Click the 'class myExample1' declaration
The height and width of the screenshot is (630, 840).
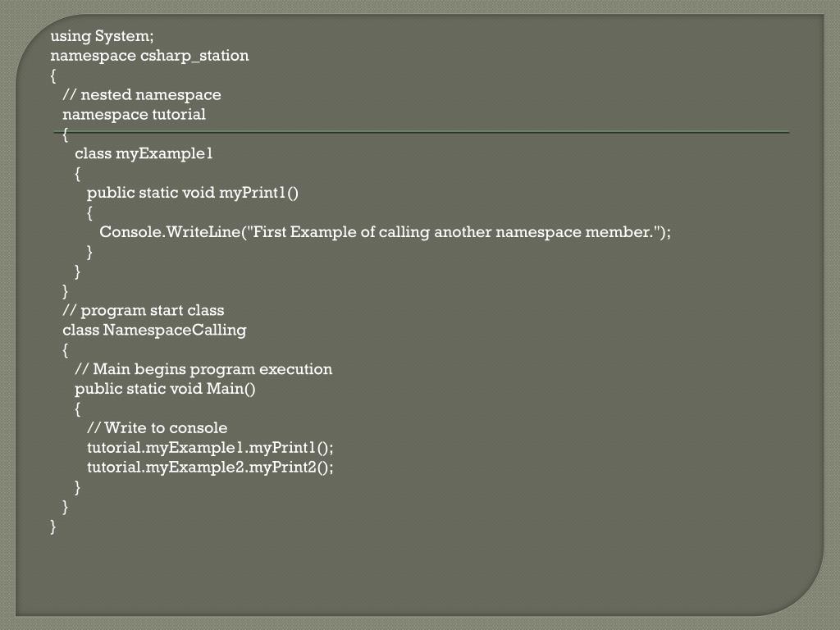coord(144,154)
